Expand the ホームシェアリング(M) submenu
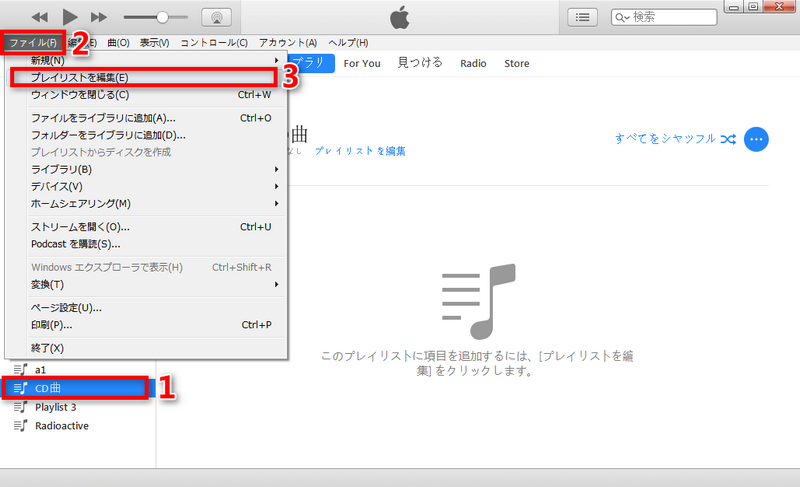The height and width of the screenshot is (487, 800). [146, 204]
